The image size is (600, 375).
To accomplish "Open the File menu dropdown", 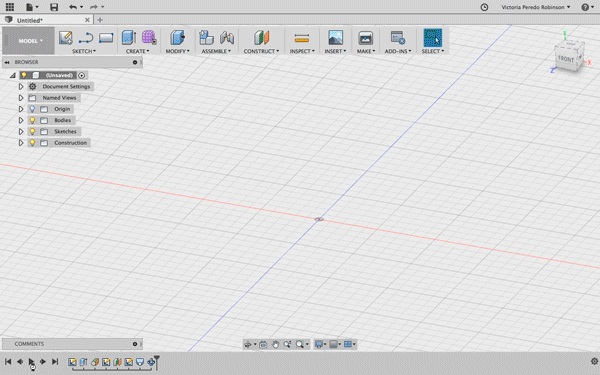I will point(32,7).
